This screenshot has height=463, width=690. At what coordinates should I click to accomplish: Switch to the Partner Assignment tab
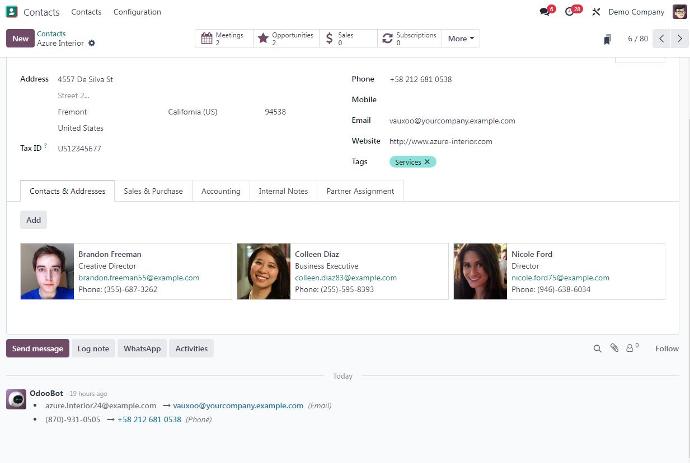(x=360, y=191)
